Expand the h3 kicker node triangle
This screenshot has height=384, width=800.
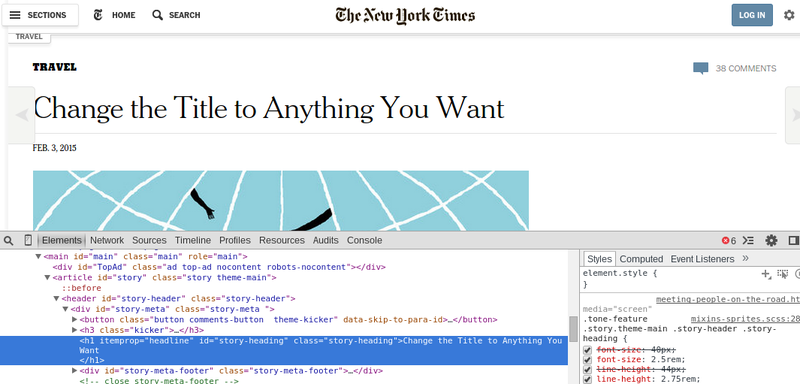click(75, 330)
